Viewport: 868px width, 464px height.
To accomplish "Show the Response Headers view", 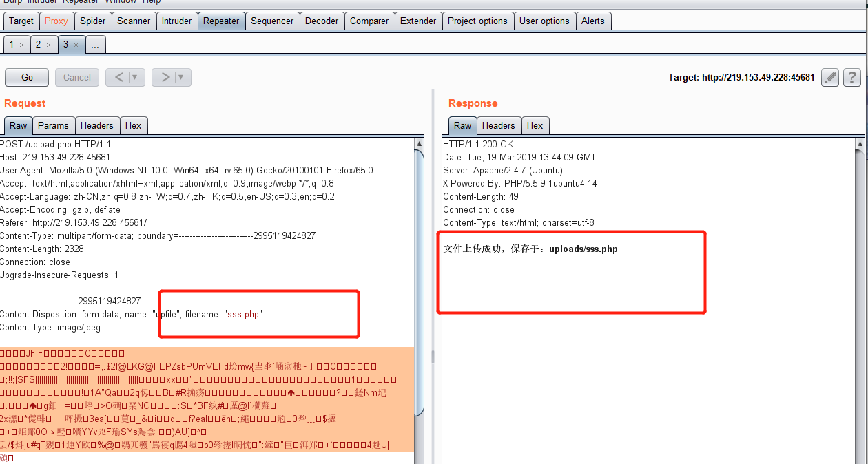I will [x=499, y=125].
